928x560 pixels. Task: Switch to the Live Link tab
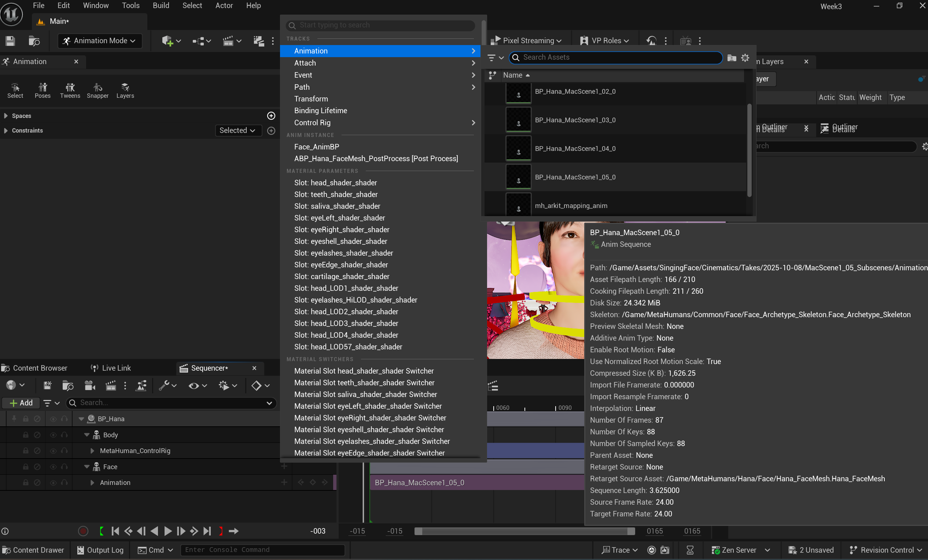(115, 368)
